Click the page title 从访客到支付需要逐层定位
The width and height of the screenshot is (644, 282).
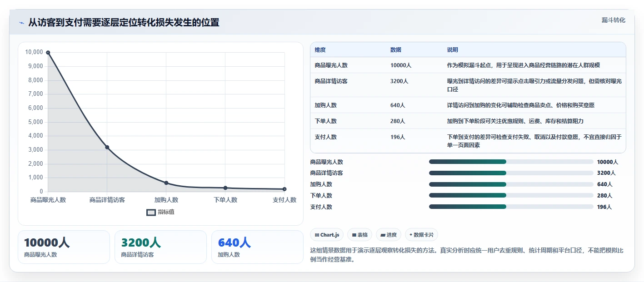124,23
